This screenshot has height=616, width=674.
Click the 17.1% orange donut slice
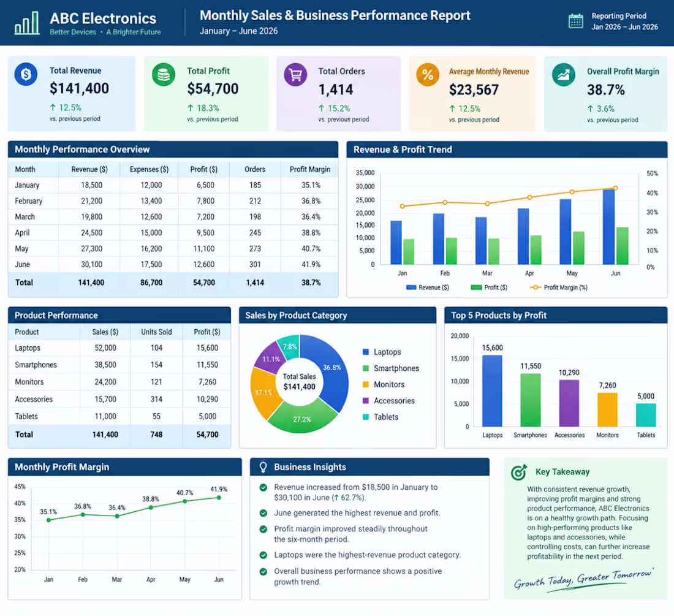tap(263, 392)
